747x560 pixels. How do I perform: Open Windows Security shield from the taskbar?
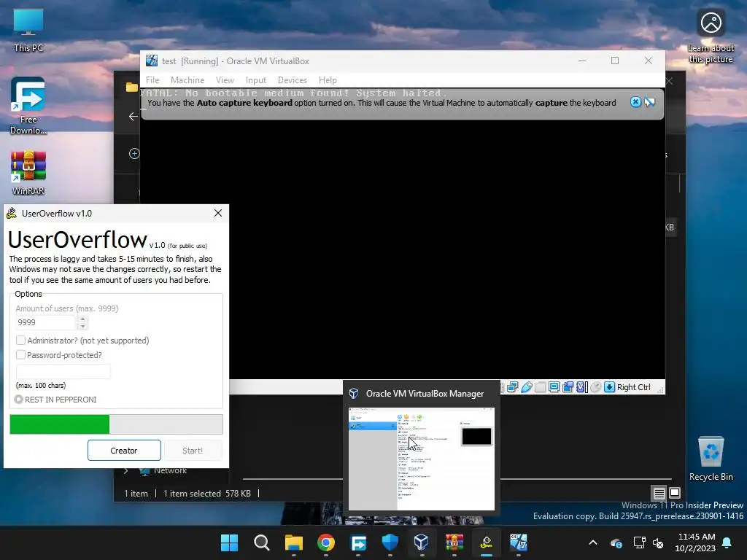tap(390, 542)
